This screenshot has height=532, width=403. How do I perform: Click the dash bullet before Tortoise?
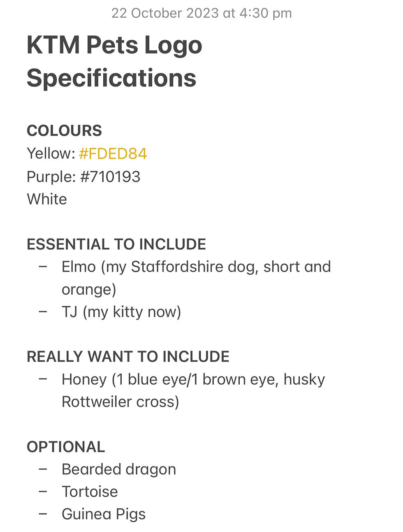[x=43, y=492]
